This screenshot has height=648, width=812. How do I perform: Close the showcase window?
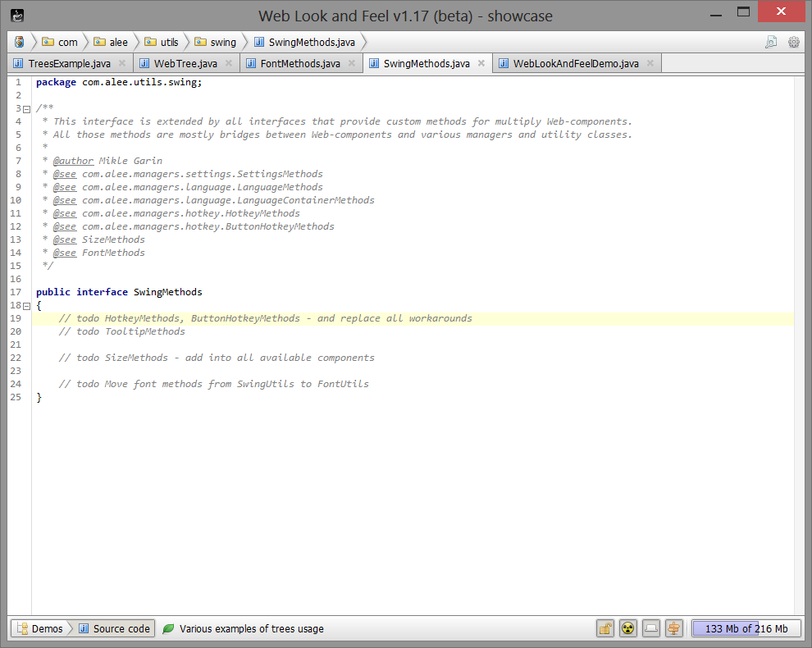781,11
